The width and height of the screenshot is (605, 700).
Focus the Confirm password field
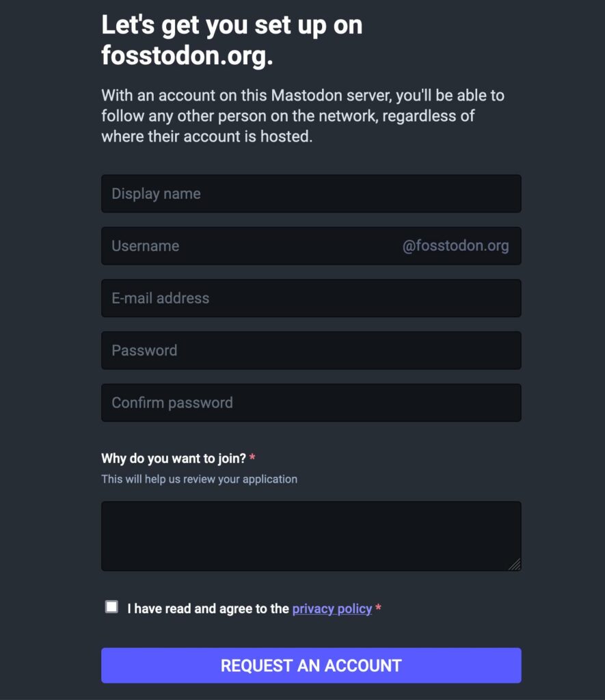coord(311,403)
